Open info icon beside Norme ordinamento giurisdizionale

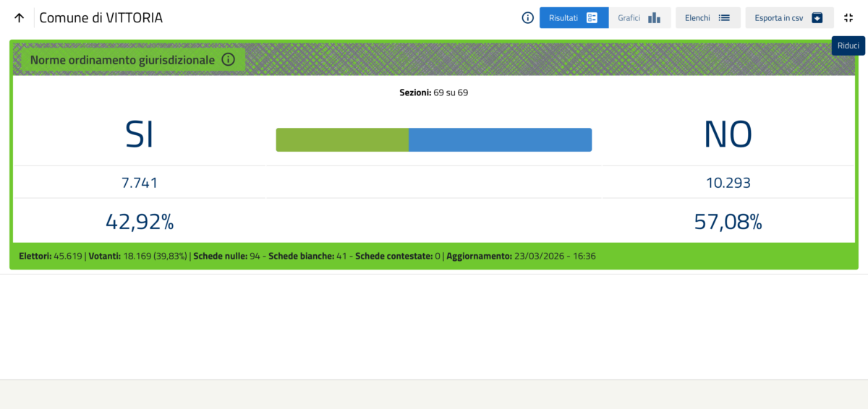pyautogui.click(x=228, y=60)
